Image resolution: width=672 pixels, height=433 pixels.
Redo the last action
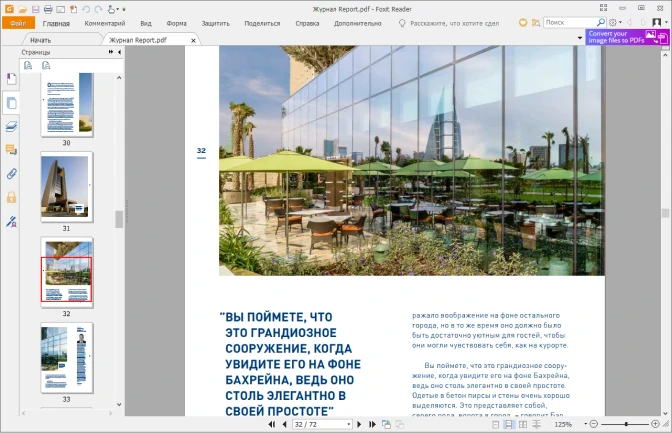[x=99, y=9]
